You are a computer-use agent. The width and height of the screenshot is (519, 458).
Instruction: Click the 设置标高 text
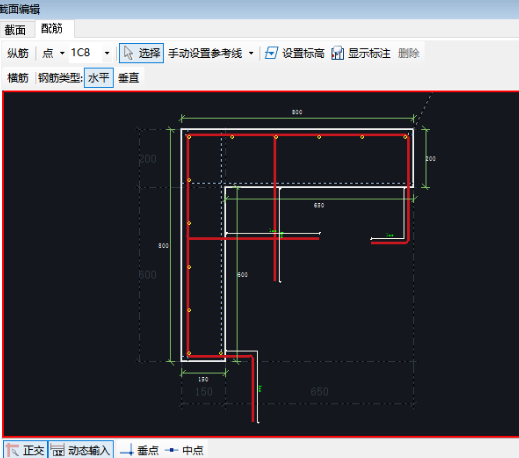point(303,53)
